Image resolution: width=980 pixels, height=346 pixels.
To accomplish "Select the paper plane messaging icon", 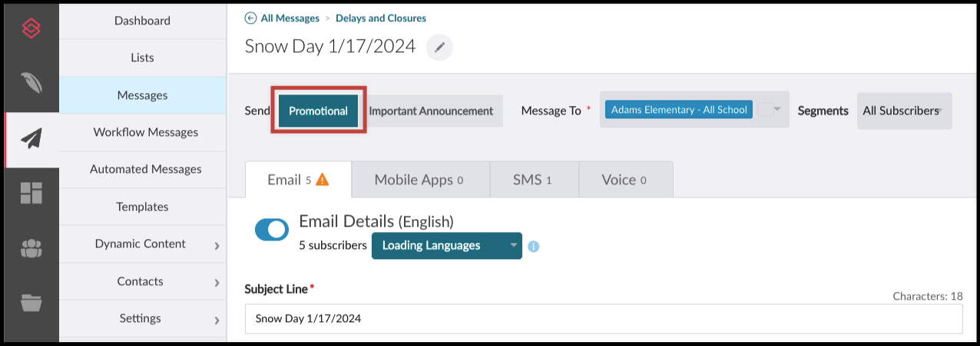I will 31,138.
